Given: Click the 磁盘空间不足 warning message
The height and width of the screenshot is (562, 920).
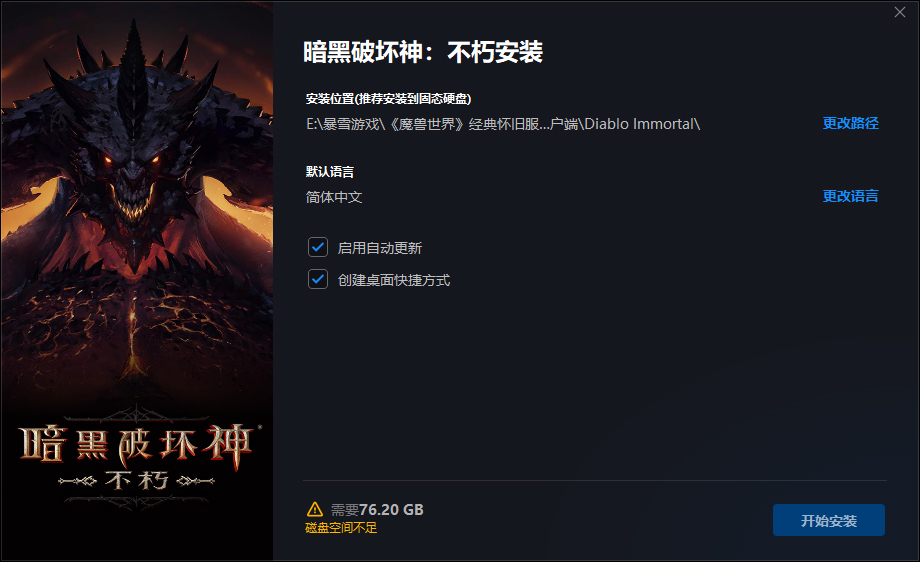Looking at the screenshot, I should 341,528.
